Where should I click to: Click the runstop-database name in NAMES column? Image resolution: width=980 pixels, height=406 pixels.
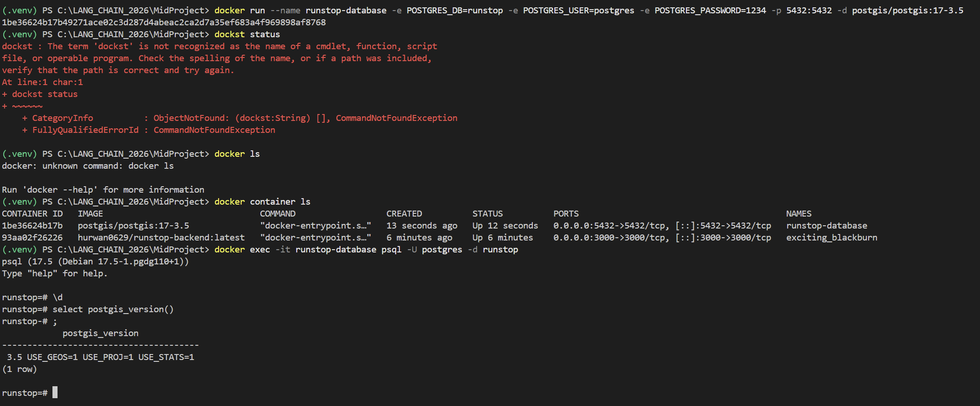(x=826, y=226)
